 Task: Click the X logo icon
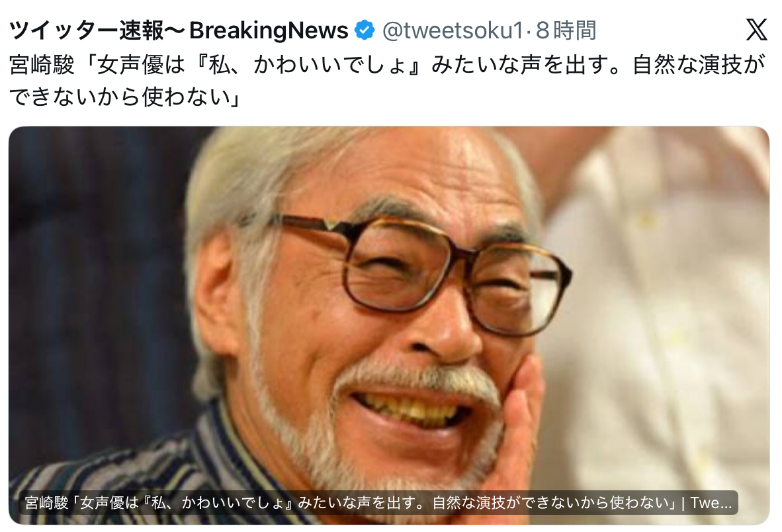[x=756, y=30]
